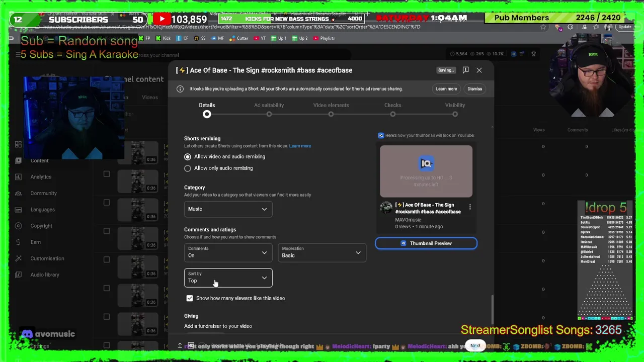Click the browser Update button
Viewport: 644px width, 362px height.
click(625, 27)
